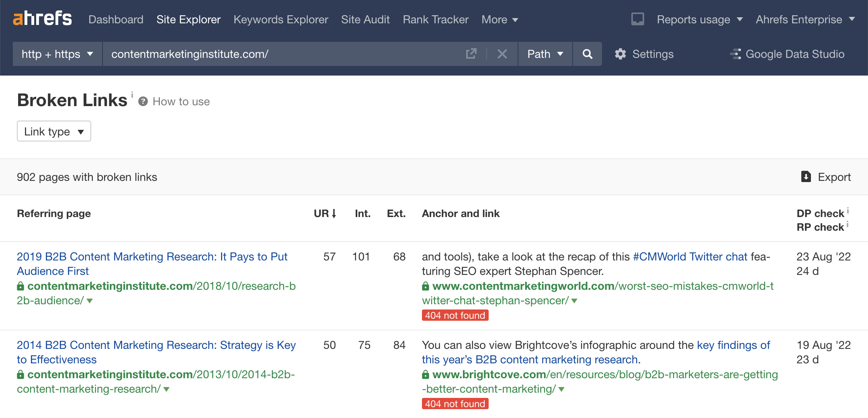This screenshot has height=418, width=868.
Task: Click the 404 not found status badge
Action: pyautogui.click(x=454, y=316)
